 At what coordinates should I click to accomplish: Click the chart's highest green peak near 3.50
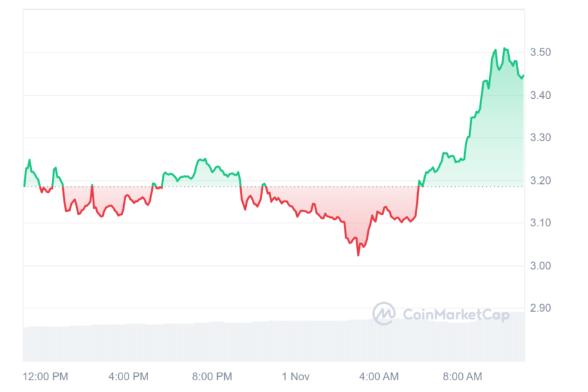point(504,48)
